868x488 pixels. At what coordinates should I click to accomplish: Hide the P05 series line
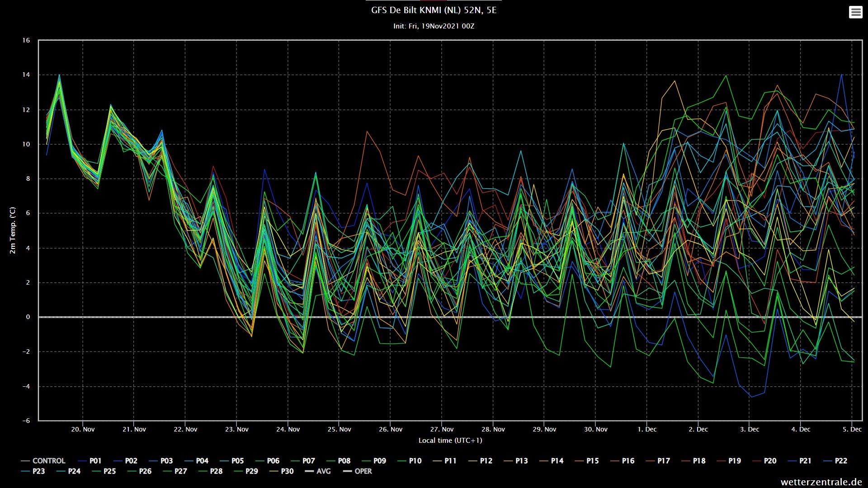point(231,461)
